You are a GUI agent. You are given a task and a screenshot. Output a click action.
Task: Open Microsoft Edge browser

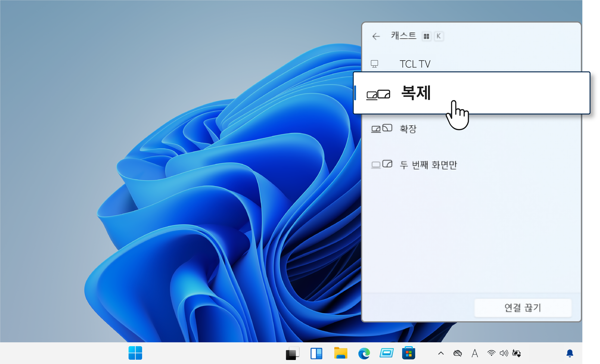pyautogui.click(x=364, y=353)
